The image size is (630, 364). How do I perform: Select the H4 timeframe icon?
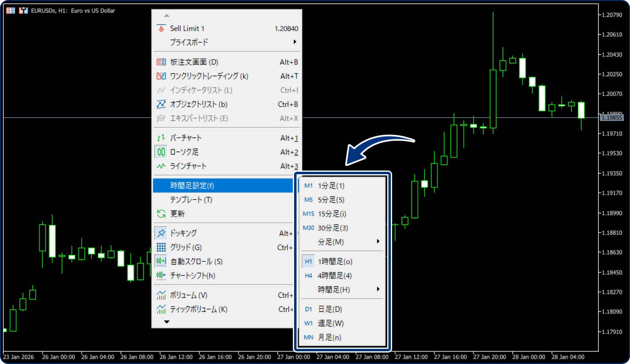tap(308, 276)
